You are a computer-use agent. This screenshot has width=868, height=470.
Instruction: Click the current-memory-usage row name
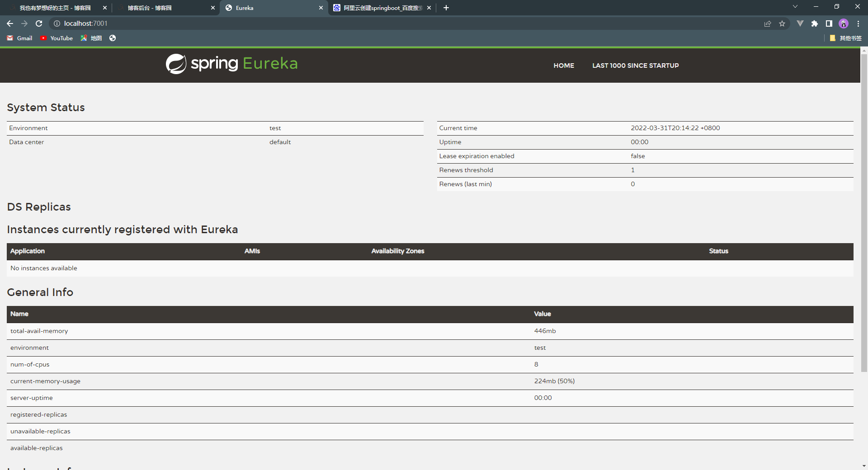pyautogui.click(x=46, y=381)
